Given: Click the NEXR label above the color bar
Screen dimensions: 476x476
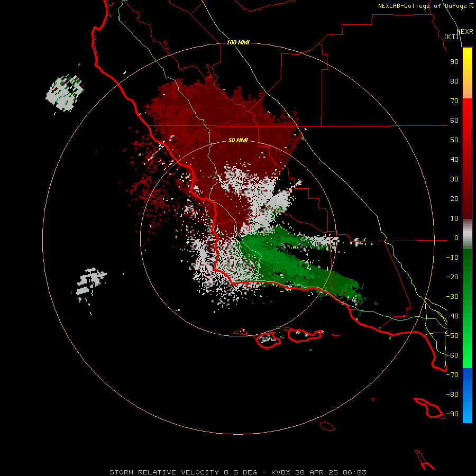Looking at the screenshot, I should (465, 32).
